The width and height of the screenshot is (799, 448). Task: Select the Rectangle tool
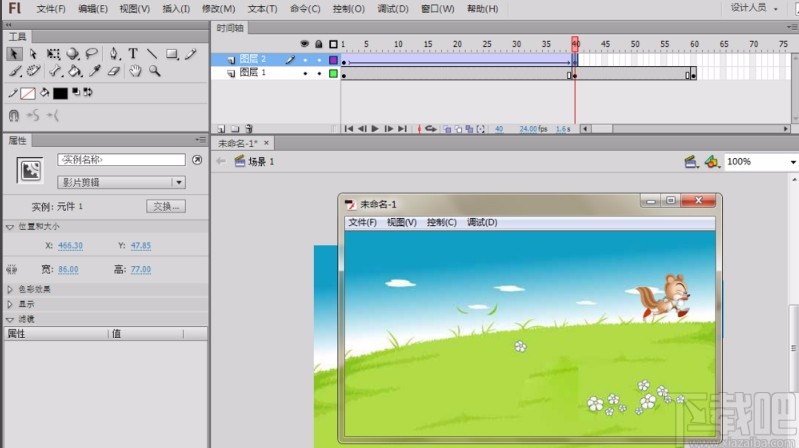[x=172, y=54]
